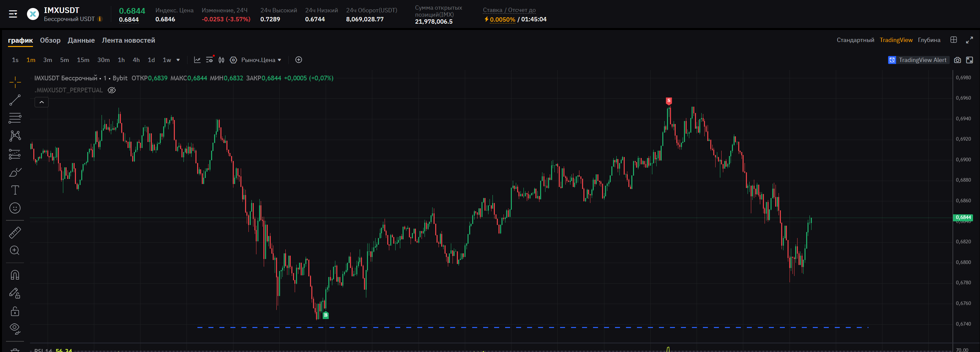Toggle hide all drawings eye icon
This screenshot has height=352, width=980.
[15, 328]
